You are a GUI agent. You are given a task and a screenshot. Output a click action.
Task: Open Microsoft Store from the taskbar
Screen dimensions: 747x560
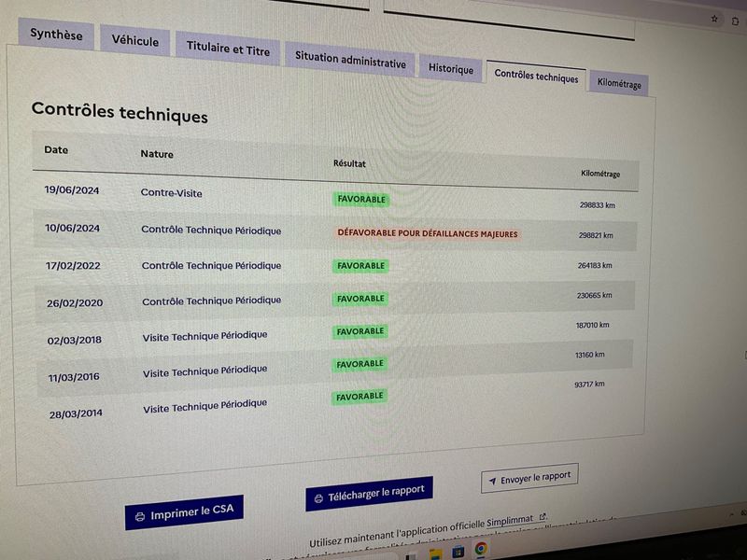[458, 552]
